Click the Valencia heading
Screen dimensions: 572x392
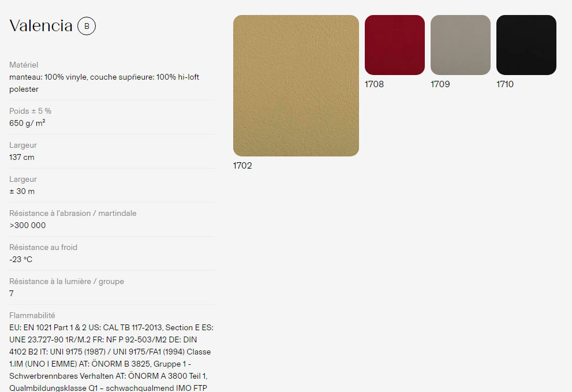click(41, 26)
